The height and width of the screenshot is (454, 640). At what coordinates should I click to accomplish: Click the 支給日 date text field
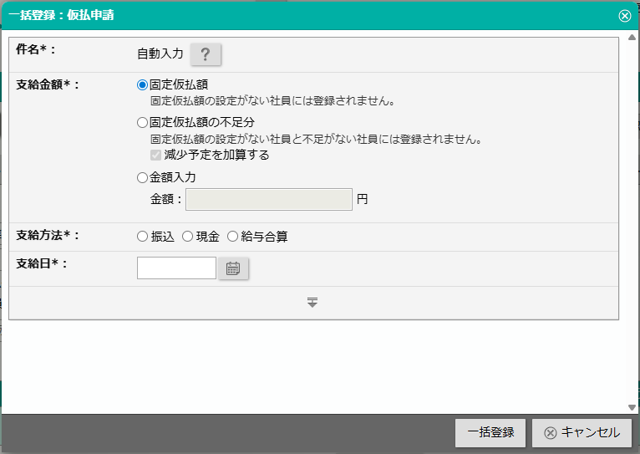(176, 268)
